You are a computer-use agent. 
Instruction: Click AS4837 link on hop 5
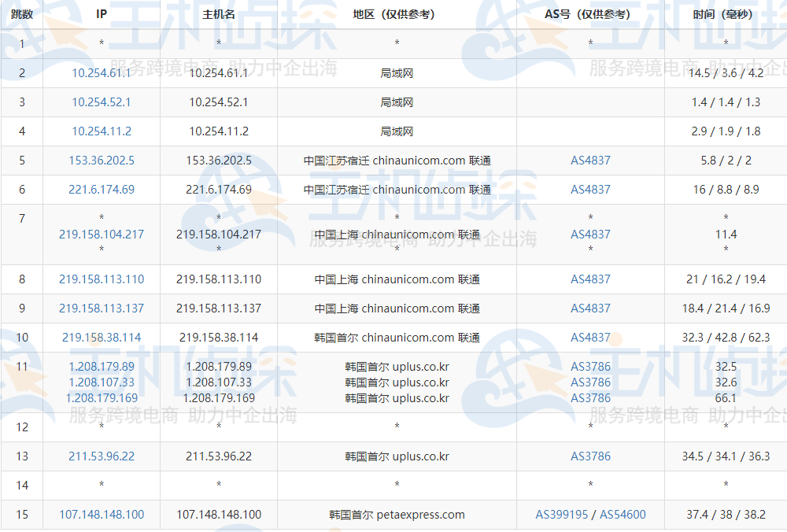click(x=589, y=161)
